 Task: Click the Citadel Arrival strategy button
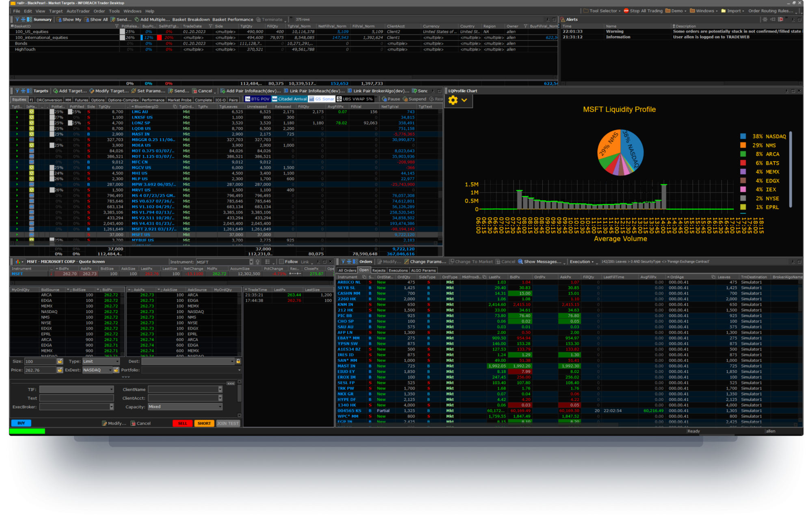pos(289,99)
